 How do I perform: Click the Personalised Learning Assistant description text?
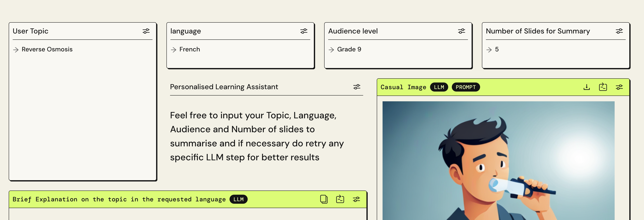tap(257, 136)
